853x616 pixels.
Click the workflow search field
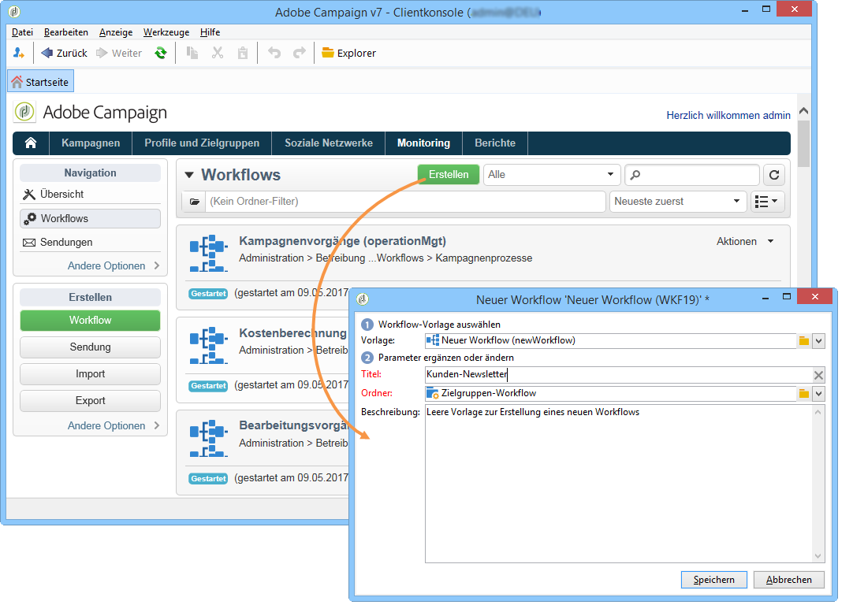pos(692,175)
